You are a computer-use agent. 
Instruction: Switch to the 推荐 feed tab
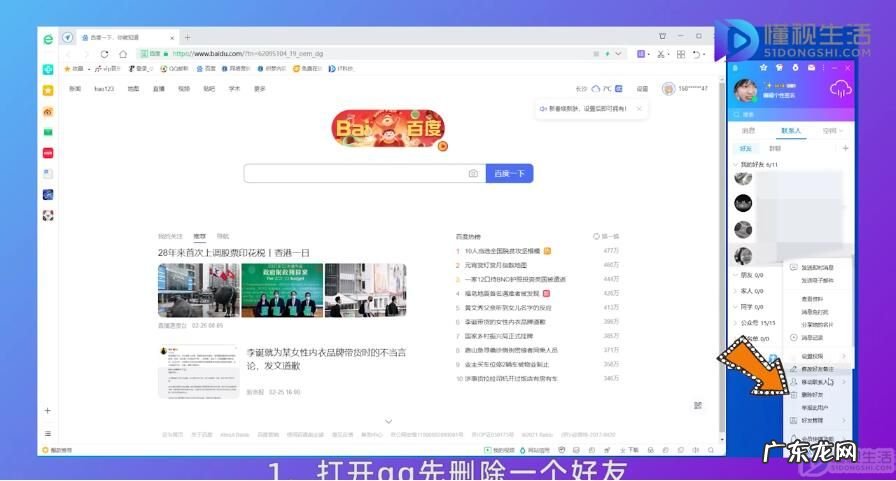(199, 236)
